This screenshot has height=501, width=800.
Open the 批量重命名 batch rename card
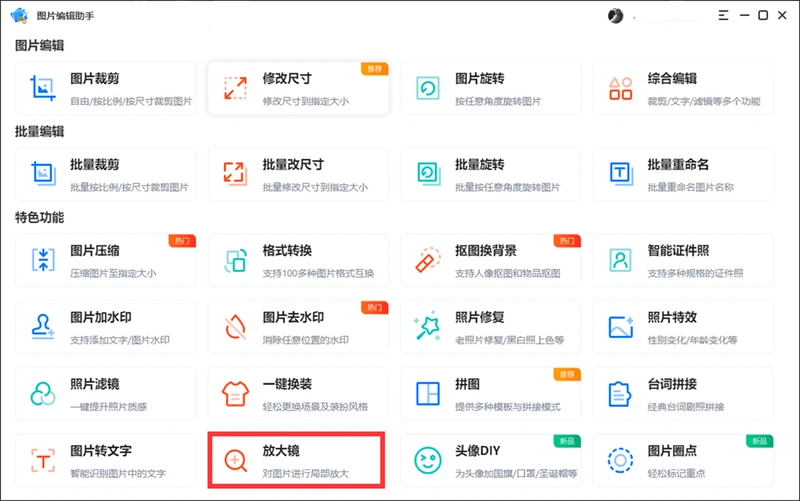point(682,174)
